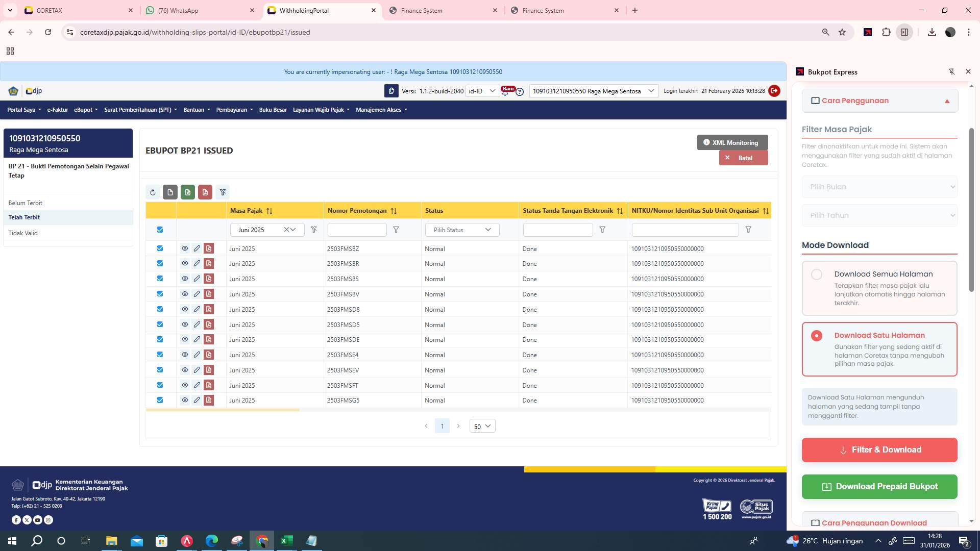Export table as Excel using green icon
980x551 pixels.
(188, 192)
